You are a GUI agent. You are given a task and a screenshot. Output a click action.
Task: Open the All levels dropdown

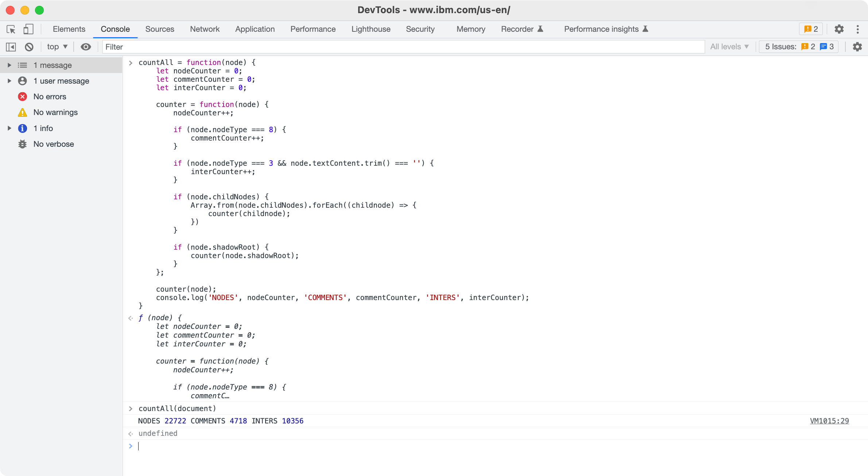(x=730, y=47)
